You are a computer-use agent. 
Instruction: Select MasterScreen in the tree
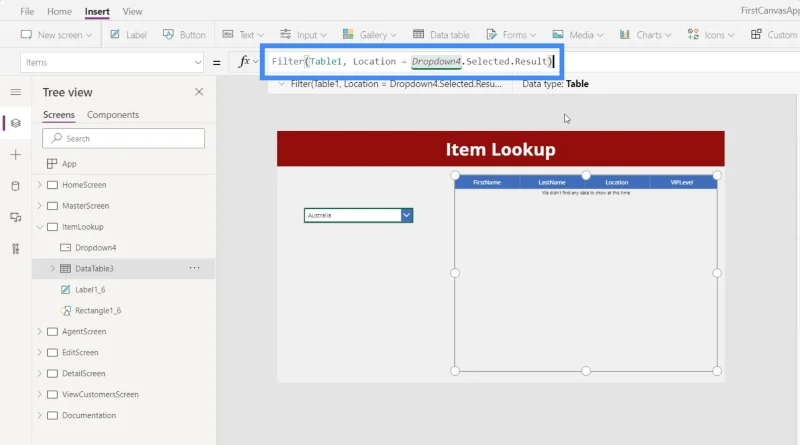pos(86,206)
